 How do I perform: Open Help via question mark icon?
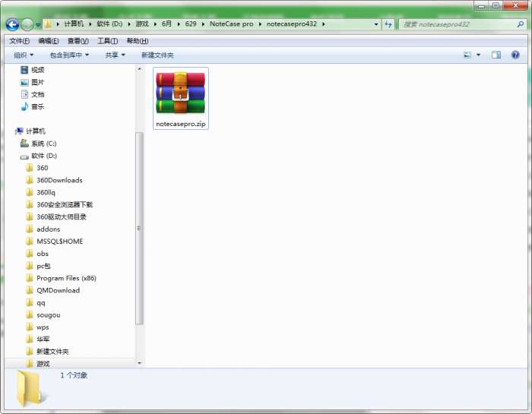click(515, 55)
